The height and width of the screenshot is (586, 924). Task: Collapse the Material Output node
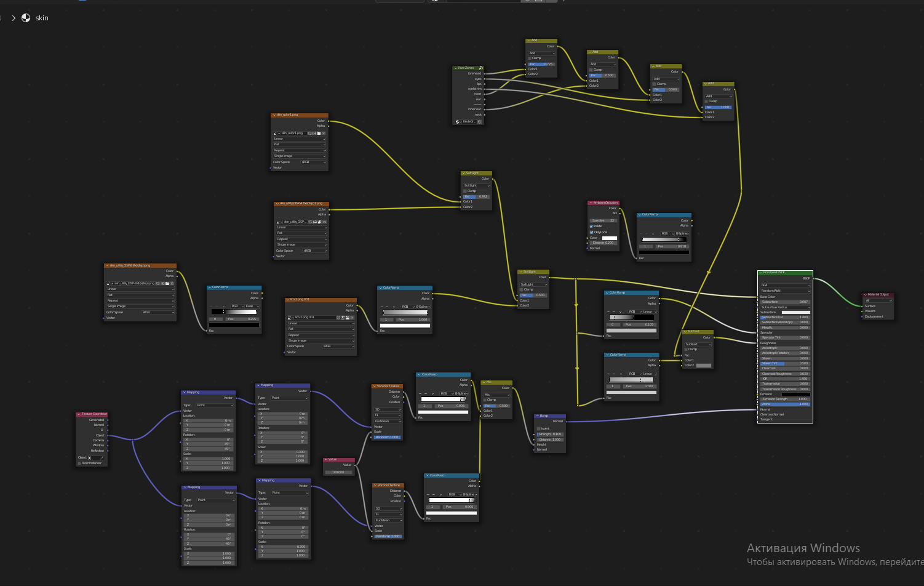point(865,294)
